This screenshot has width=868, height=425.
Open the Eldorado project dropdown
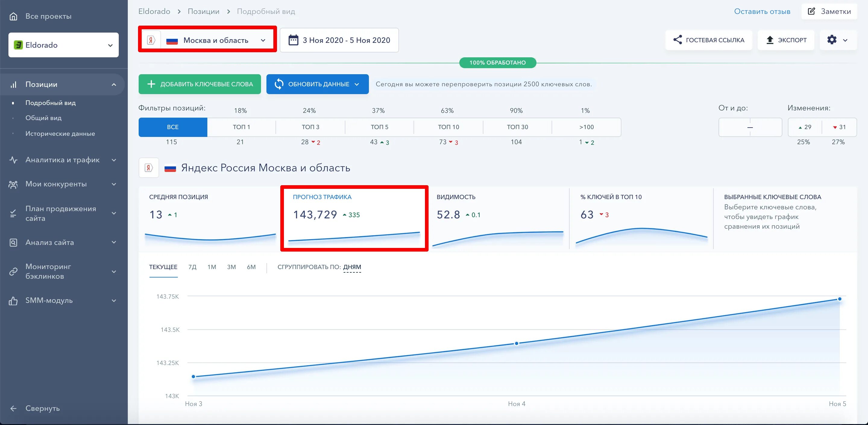(x=63, y=45)
